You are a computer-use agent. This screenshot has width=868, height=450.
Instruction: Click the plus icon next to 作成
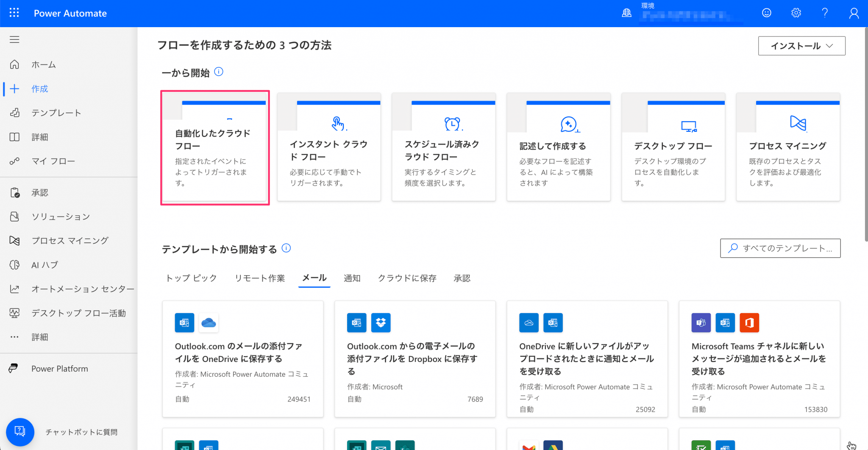coord(14,89)
